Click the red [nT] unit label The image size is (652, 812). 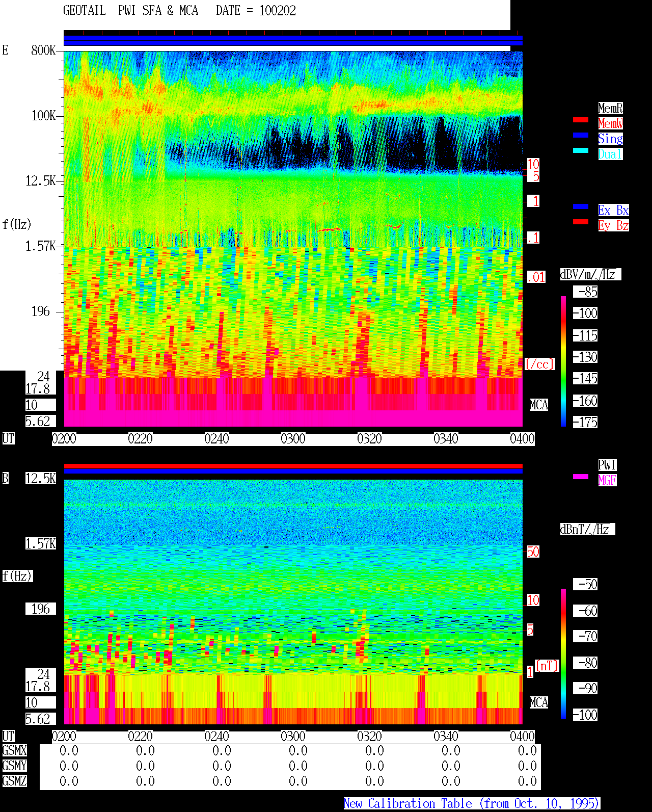tap(547, 666)
